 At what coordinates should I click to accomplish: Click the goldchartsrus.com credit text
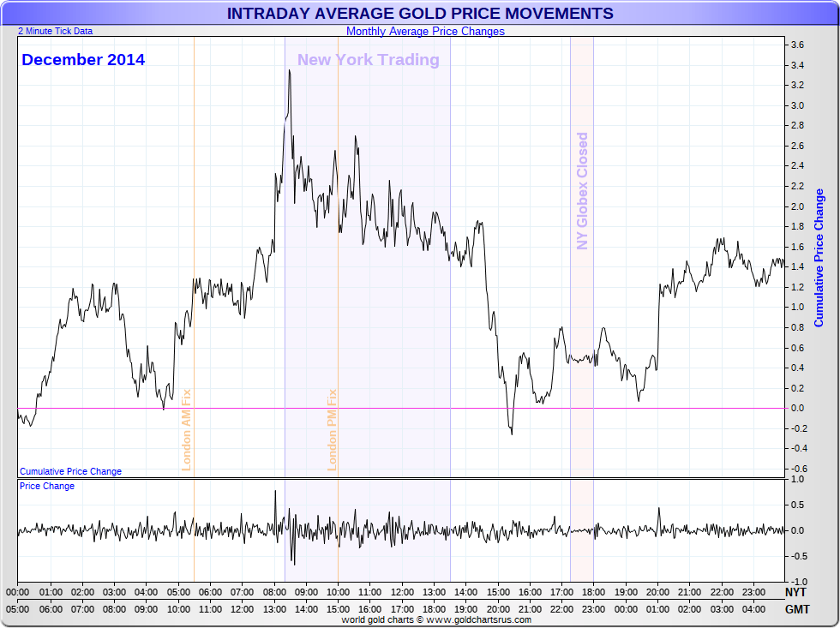point(436,620)
